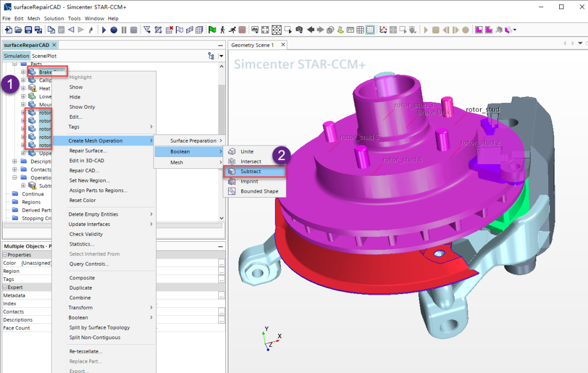The height and width of the screenshot is (373, 588).
Task: Click the Reset View crossed-box icon
Action: [x=277, y=30]
